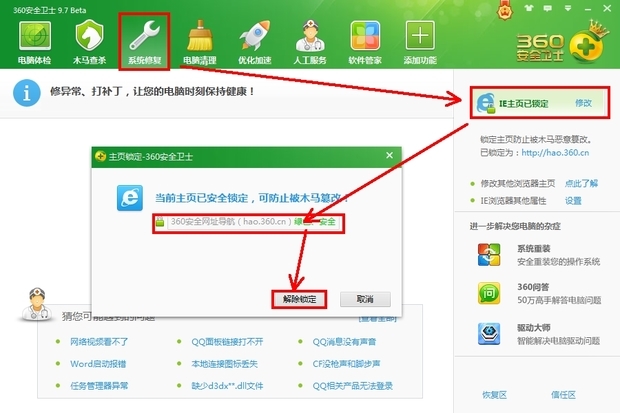
Task: Click the medal badge icon in title bar
Action: tap(505, 10)
